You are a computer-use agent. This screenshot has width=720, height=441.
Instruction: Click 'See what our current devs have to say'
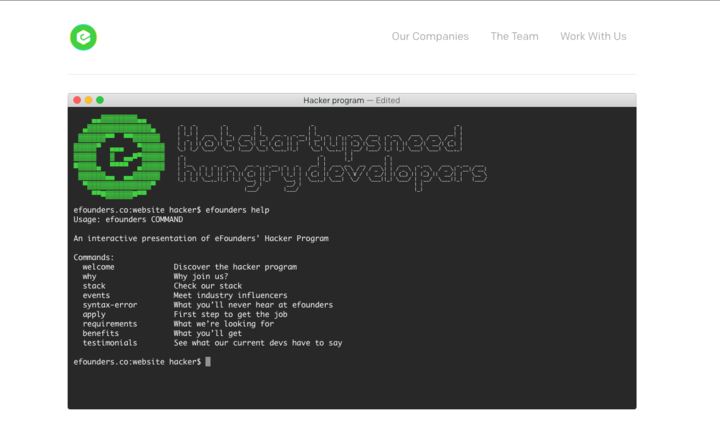pyautogui.click(x=258, y=343)
